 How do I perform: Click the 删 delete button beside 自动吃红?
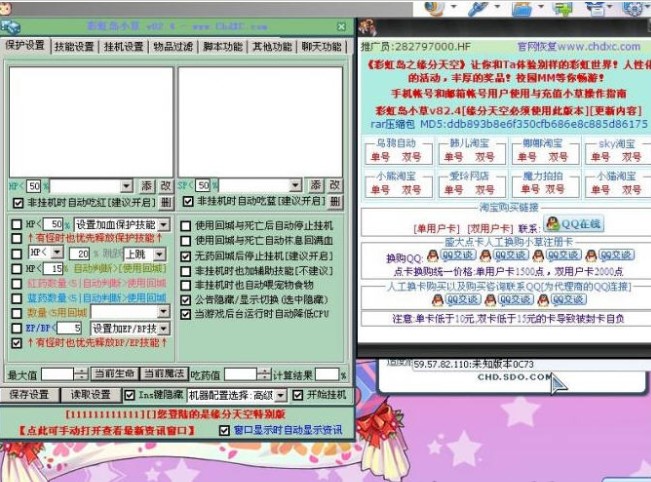165,203
